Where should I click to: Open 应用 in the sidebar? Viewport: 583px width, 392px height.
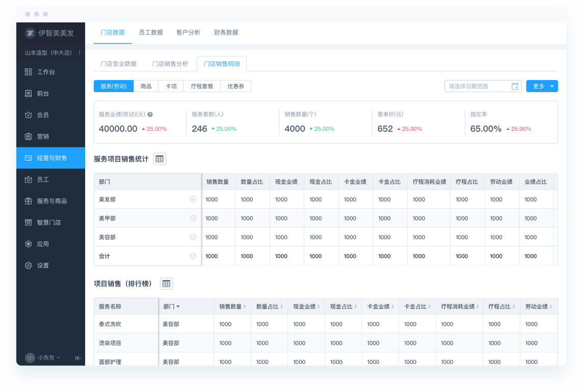50,244
